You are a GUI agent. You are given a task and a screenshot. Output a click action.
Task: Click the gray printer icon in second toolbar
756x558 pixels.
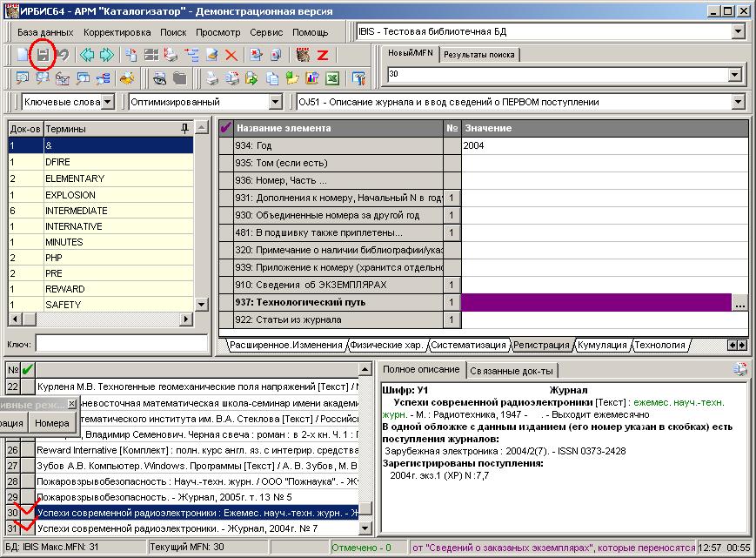pos(211,78)
